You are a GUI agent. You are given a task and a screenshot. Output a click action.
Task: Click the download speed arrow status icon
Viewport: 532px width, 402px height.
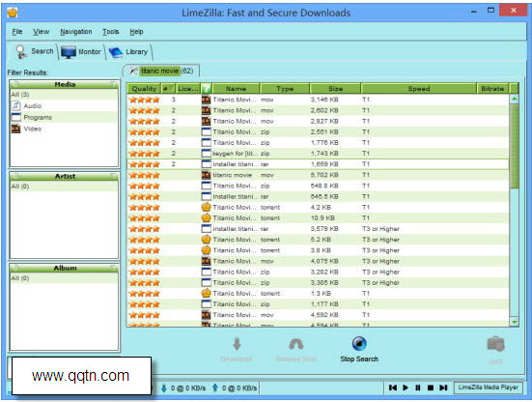(164, 388)
